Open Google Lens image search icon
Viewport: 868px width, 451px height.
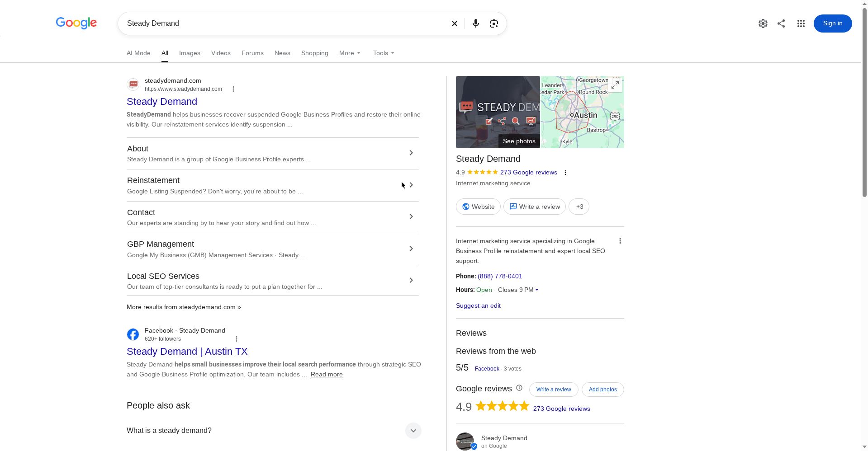(x=494, y=23)
